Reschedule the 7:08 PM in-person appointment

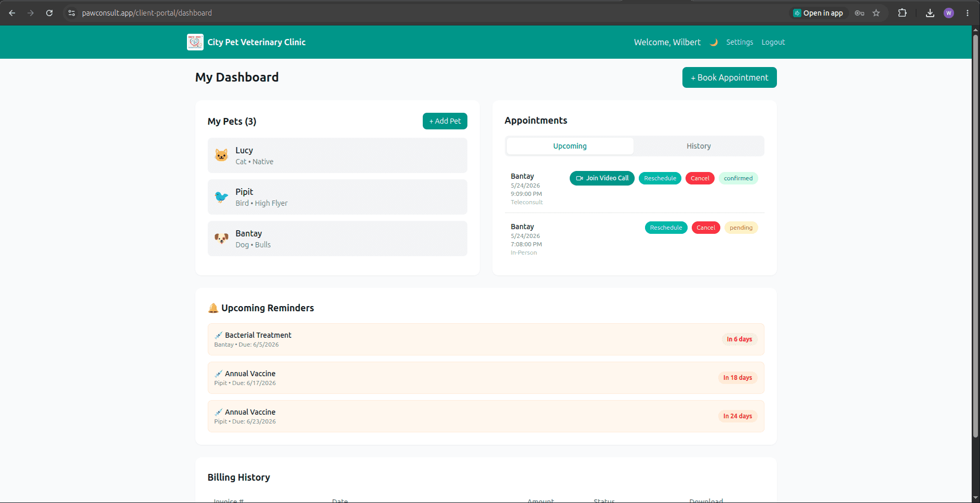(666, 228)
